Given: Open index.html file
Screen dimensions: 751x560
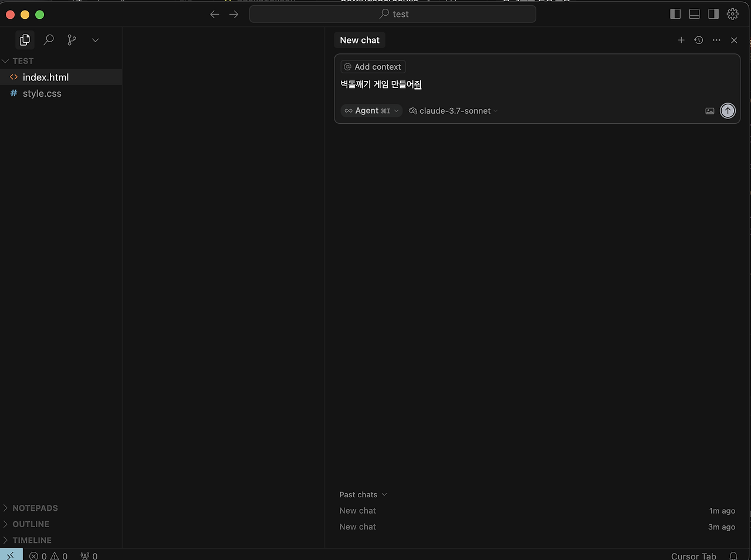Looking at the screenshot, I should coord(61,77).
